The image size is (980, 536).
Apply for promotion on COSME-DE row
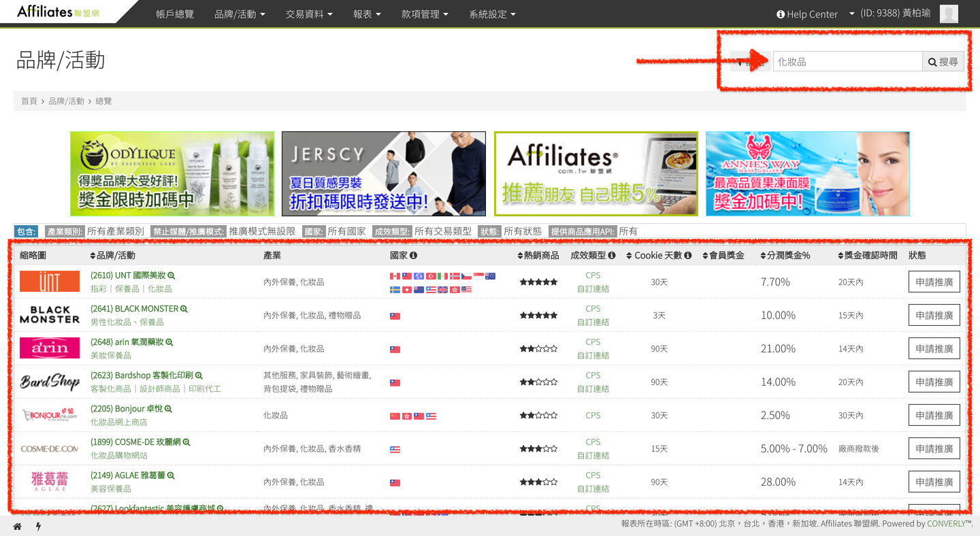point(934,448)
